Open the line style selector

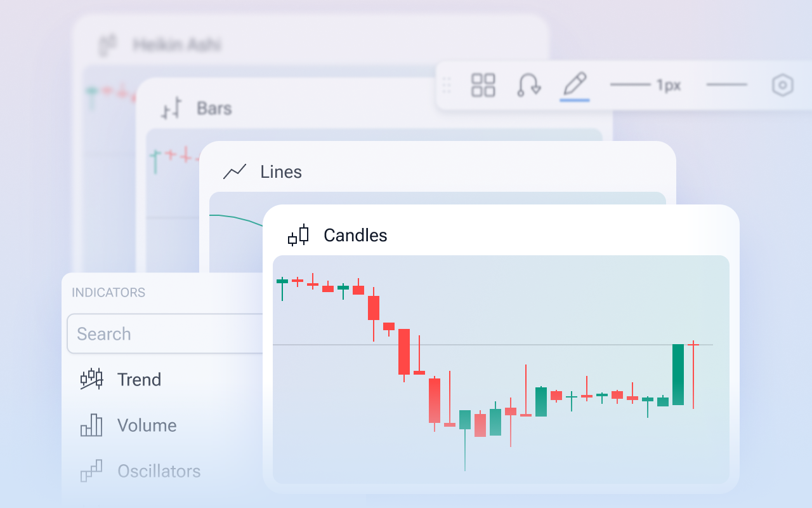coord(726,85)
